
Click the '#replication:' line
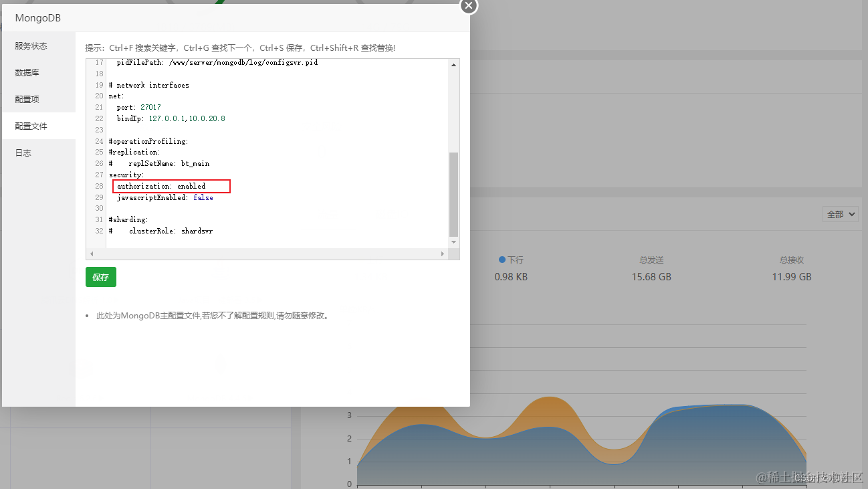coord(134,152)
